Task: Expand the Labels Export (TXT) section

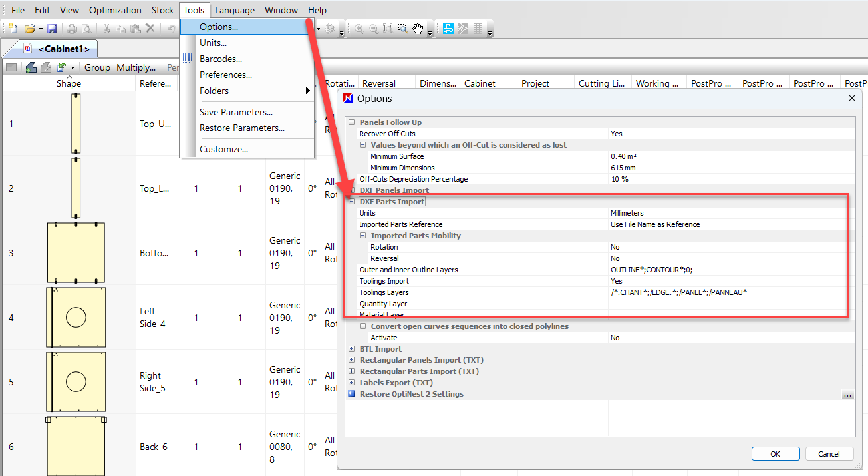Action: pyautogui.click(x=352, y=383)
